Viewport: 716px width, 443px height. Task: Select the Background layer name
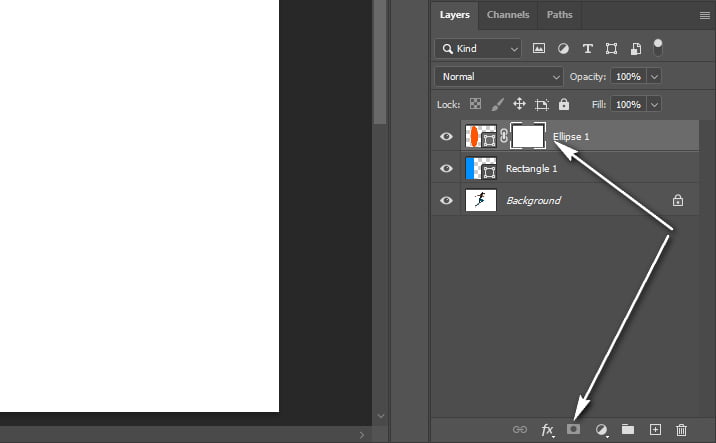click(533, 200)
